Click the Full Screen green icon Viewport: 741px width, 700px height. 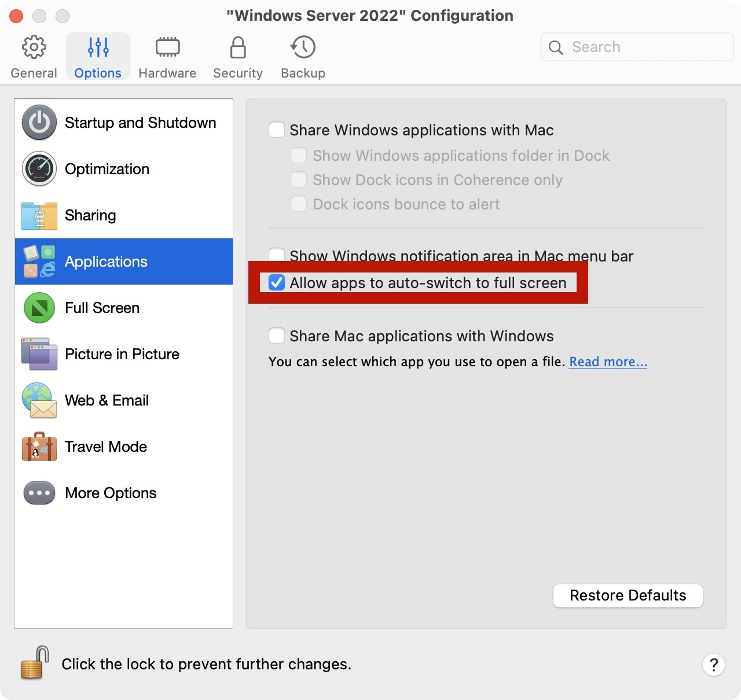pos(39,308)
